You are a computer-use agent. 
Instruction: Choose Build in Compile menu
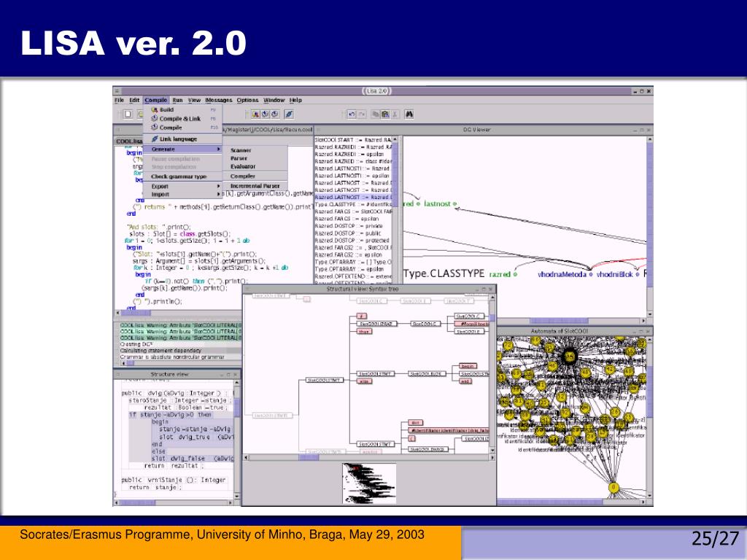point(182,109)
